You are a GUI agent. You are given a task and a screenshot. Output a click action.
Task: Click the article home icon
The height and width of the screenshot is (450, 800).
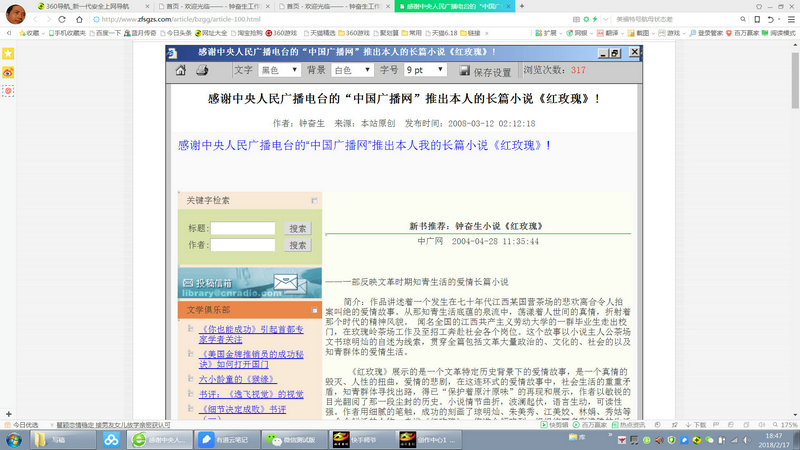[x=181, y=70]
